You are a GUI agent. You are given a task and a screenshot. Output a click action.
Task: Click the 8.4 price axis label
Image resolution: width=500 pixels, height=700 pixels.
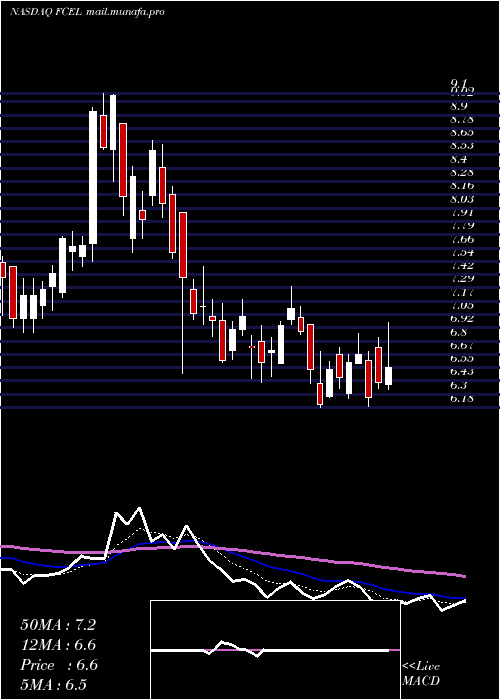pos(459,159)
